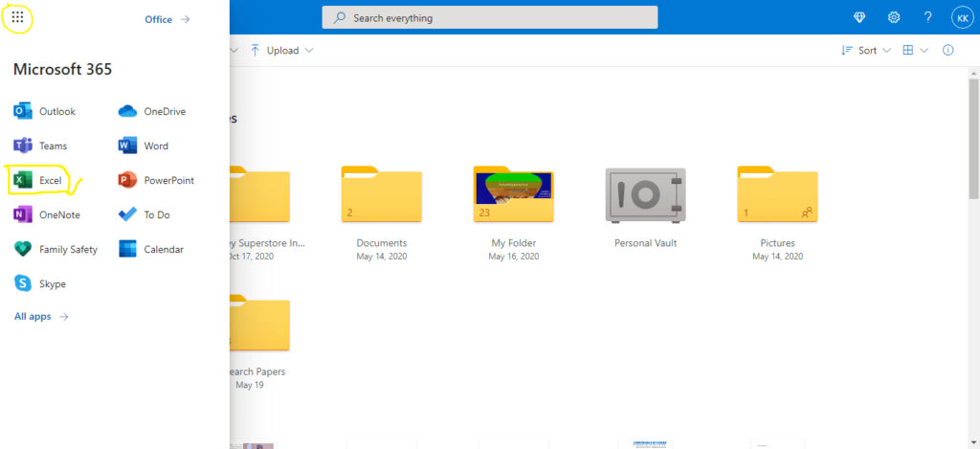Open help question mark icon

coord(928,17)
